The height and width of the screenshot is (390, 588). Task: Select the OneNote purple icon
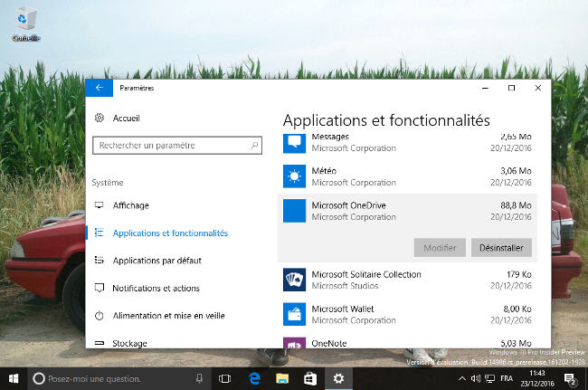294,343
